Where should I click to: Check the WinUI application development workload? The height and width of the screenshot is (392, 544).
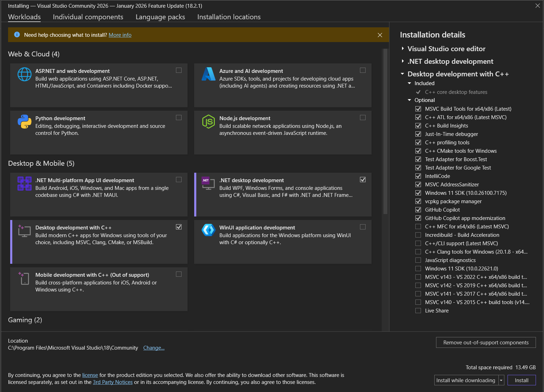pos(363,227)
